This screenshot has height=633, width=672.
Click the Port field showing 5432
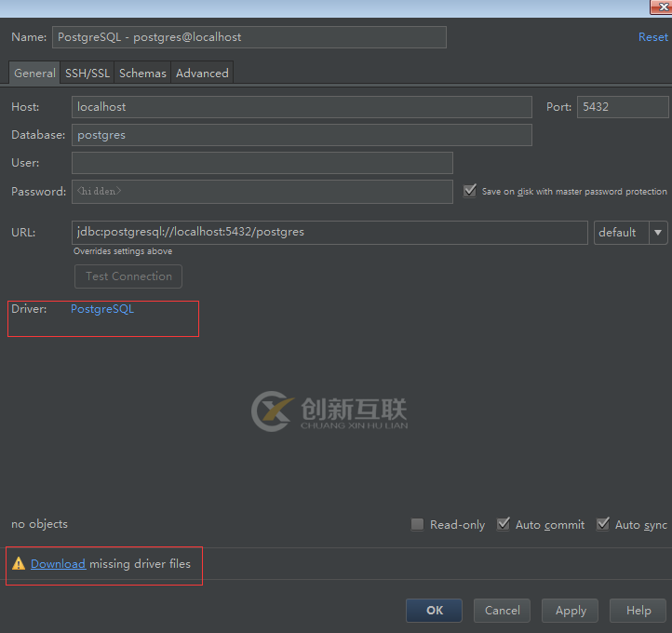623,107
